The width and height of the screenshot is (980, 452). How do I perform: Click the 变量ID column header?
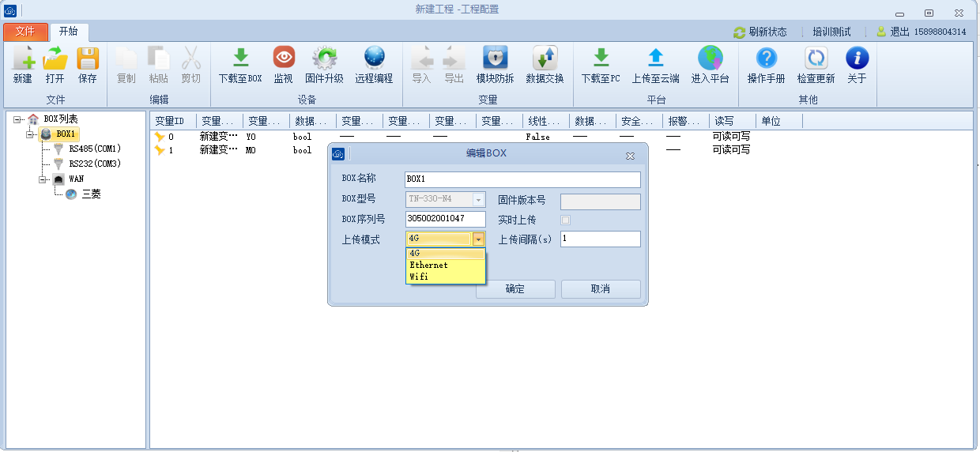[x=173, y=121]
